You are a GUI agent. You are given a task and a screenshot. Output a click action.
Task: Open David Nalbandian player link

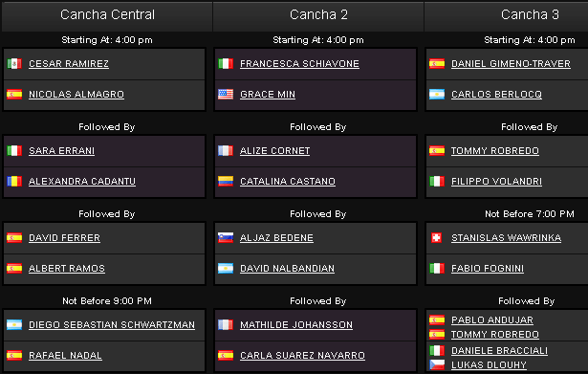coord(287,269)
